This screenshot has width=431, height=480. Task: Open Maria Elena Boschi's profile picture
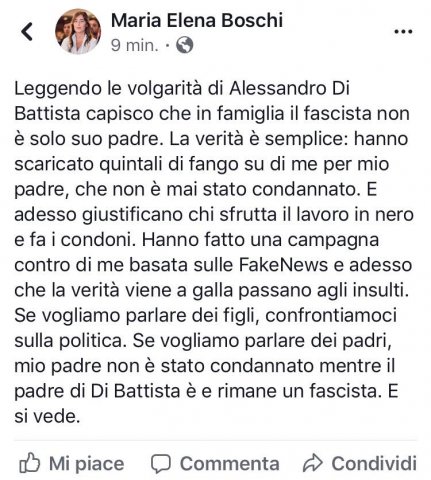pyautogui.click(x=78, y=31)
